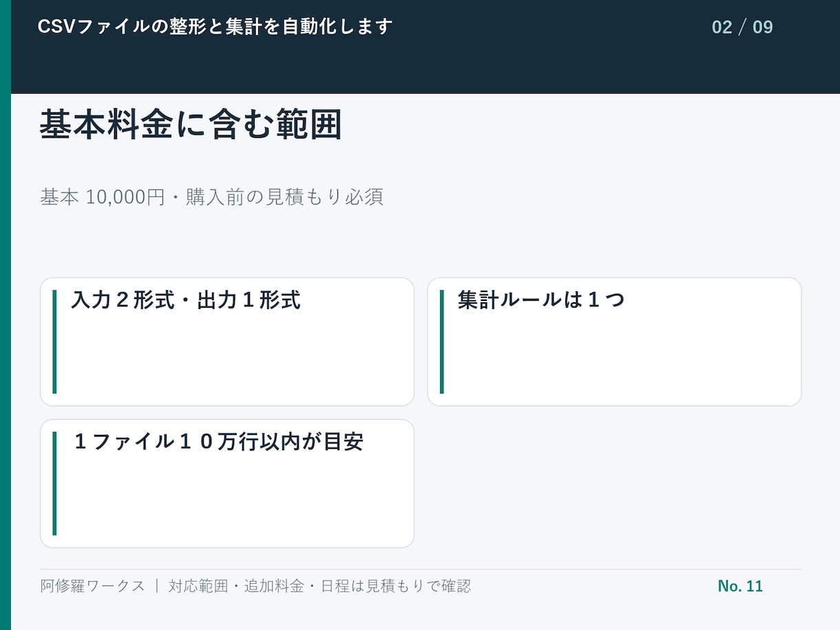Open the card １ファイル１０万行以内が目安
This screenshot has height=630, width=840.
227,483
